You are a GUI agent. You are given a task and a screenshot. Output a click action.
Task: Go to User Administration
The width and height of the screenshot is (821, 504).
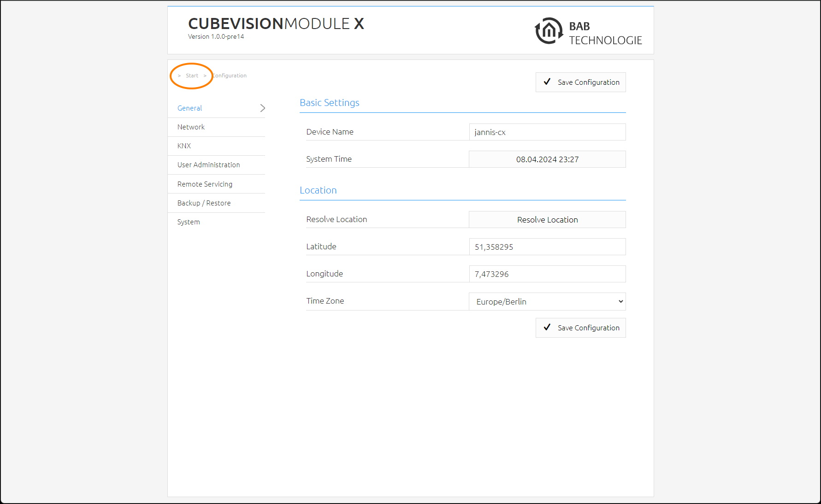click(216, 165)
